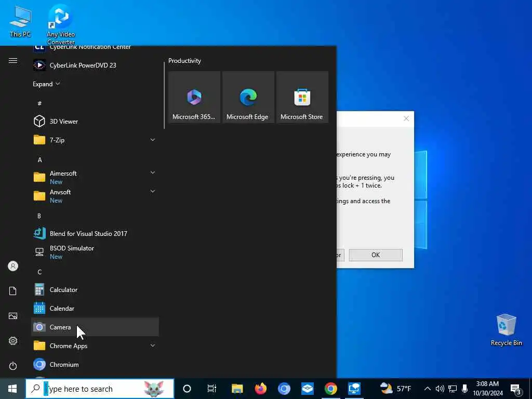The image size is (532, 399).
Task: Open the Microsoft Edge tile
Action: [248, 97]
